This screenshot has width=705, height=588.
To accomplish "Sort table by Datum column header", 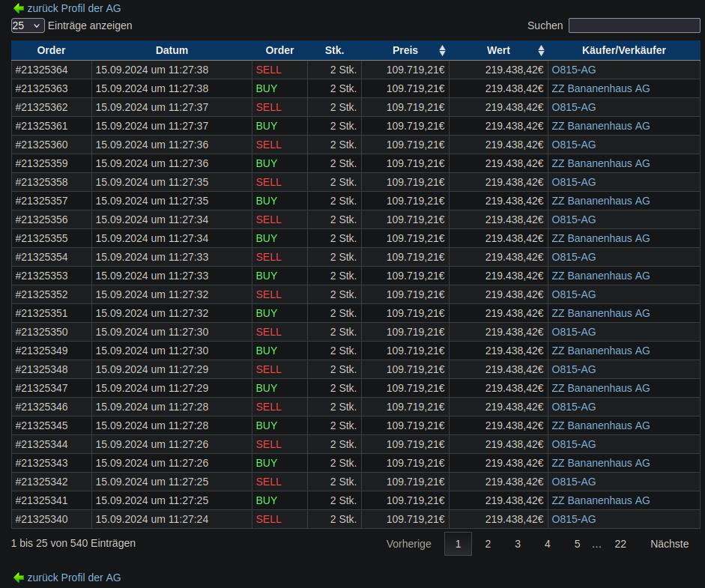I will [172, 50].
